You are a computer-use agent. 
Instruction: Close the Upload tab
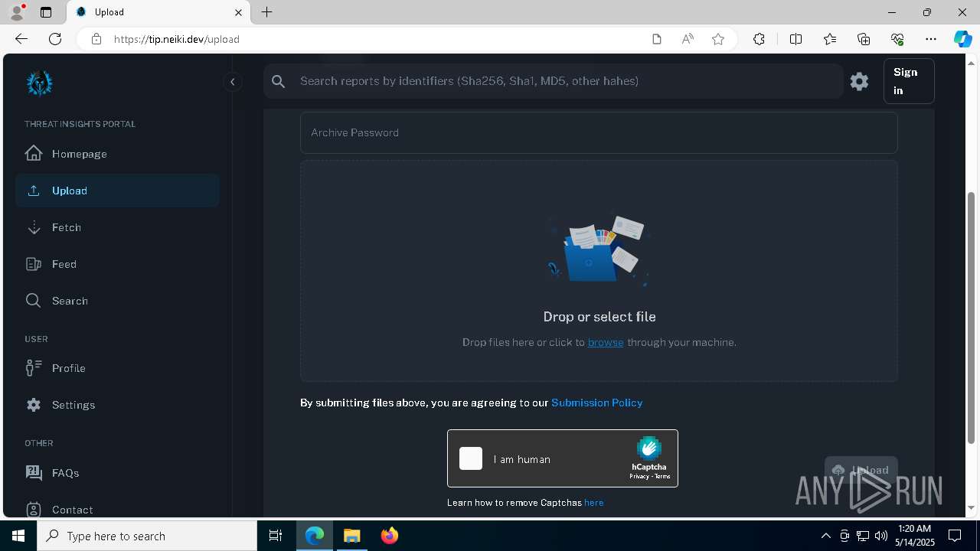(x=238, y=12)
